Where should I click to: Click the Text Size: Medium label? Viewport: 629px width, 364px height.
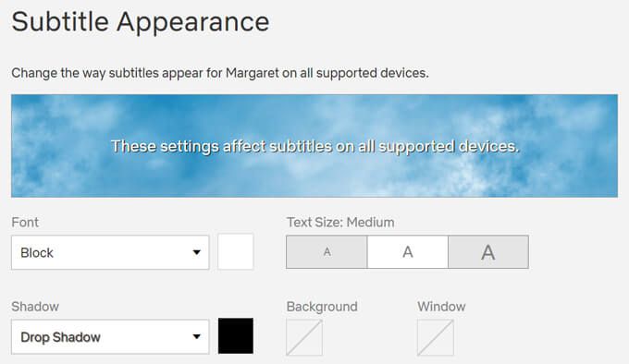[340, 223]
